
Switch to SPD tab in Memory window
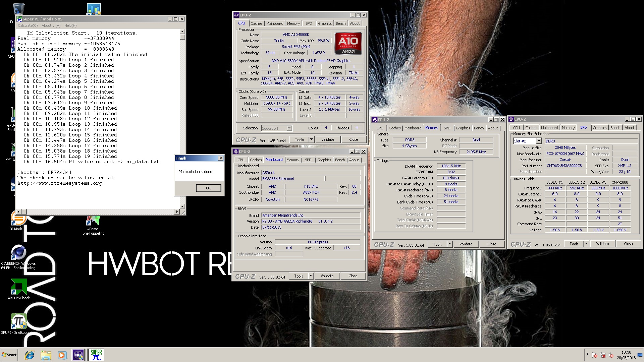point(447,128)
